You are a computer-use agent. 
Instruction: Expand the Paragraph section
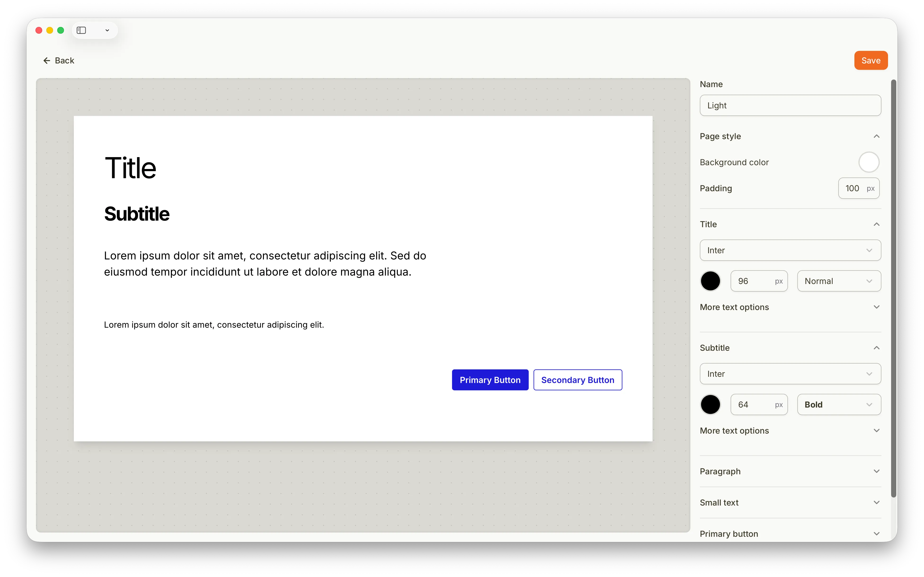tap(876, 471)
